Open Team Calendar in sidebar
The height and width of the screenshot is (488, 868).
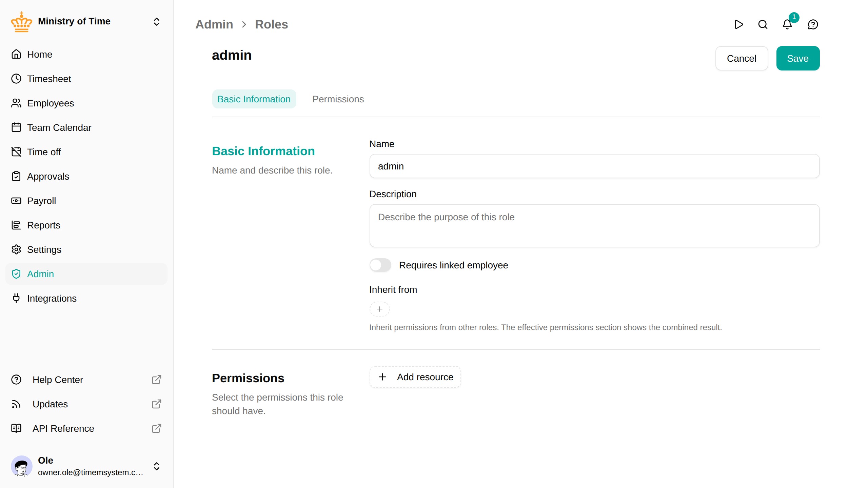click(86, 127)
